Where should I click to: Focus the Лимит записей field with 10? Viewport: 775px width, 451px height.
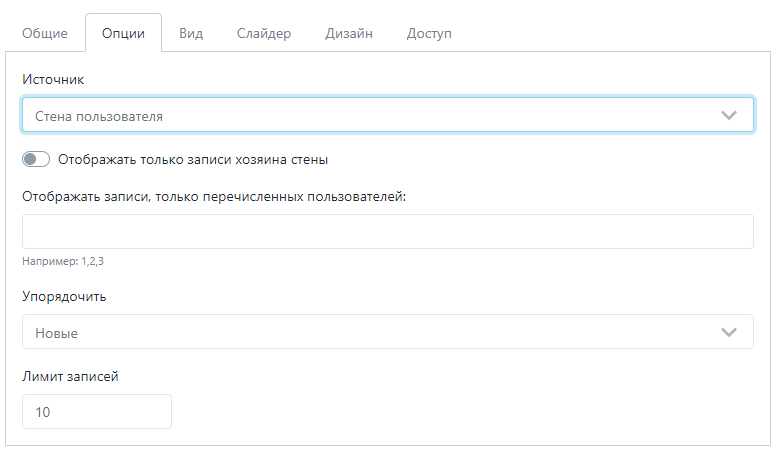(97, 411)
